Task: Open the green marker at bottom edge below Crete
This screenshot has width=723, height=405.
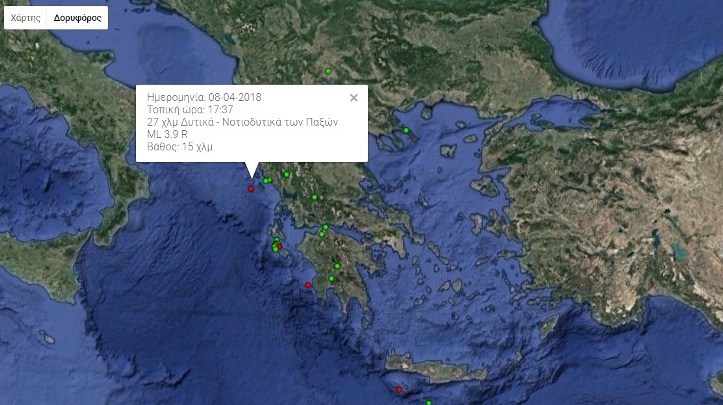Action: coord(429,403)
